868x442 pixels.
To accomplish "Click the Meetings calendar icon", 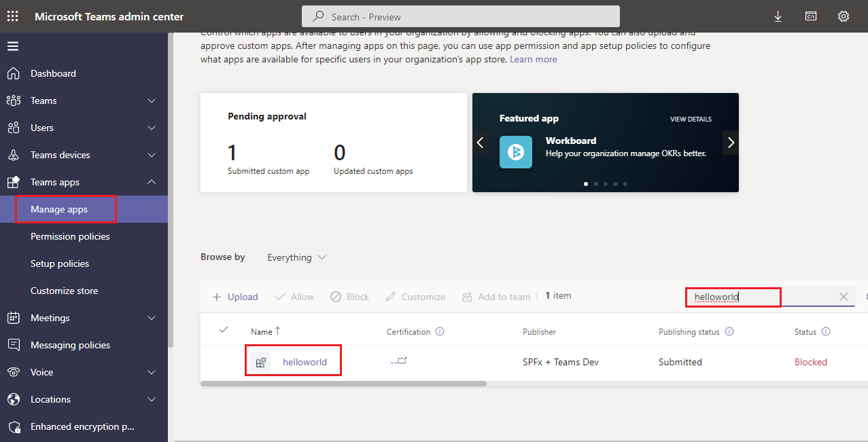I will click(14, 318).
